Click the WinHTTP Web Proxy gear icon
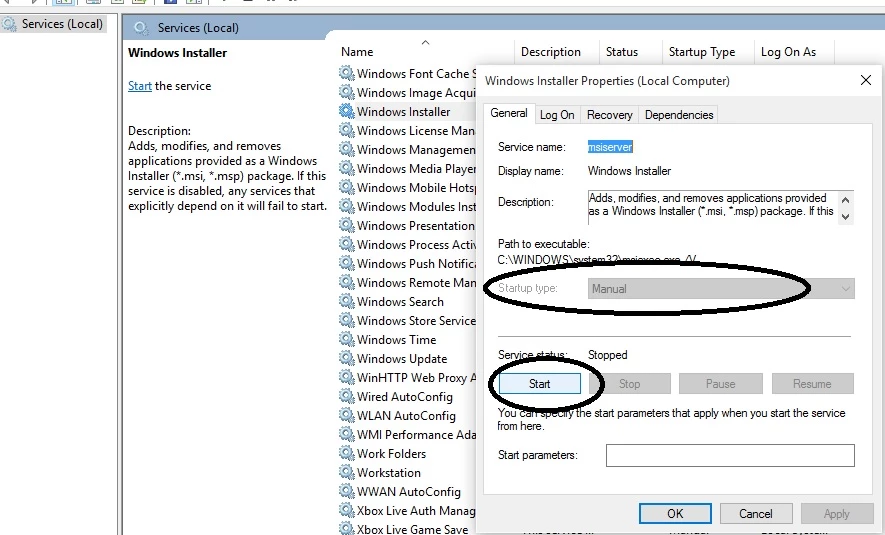 click(347, 376)
